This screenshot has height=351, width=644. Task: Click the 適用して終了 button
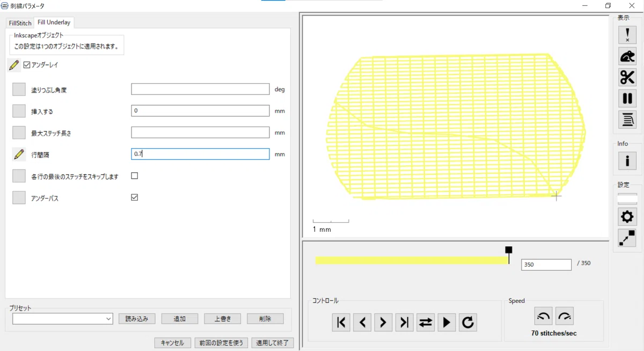(x=273, y=343)
